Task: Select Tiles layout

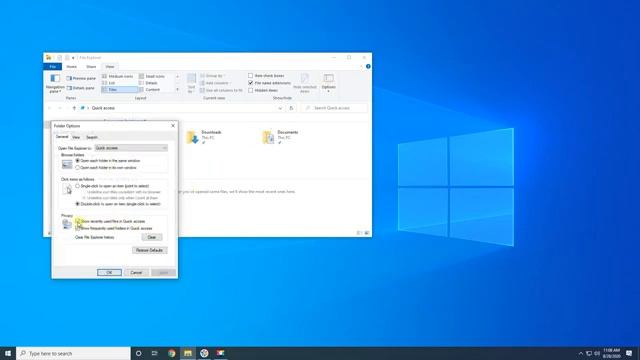Action: coord(119,89)
